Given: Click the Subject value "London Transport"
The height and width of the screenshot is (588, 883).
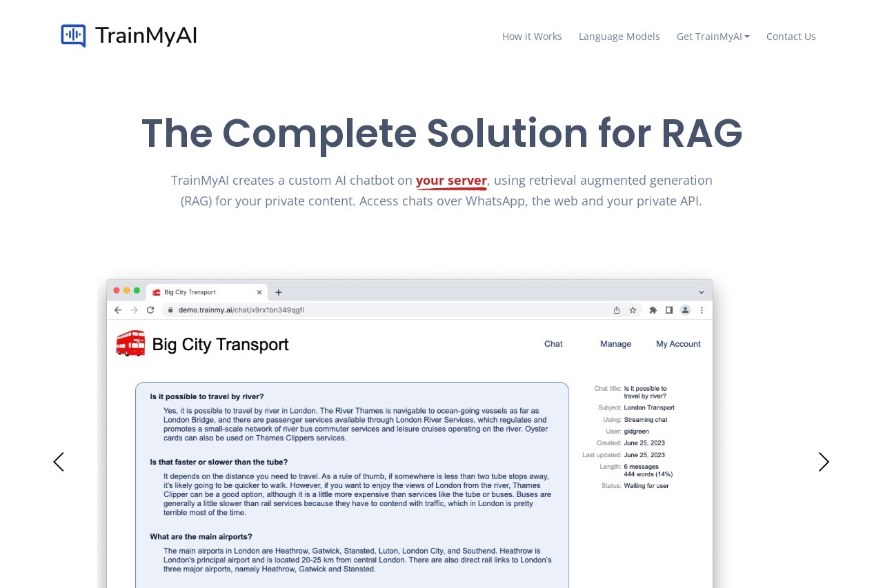Looking at the screenshot, I should pyautogui.click(x=649, y=408).
